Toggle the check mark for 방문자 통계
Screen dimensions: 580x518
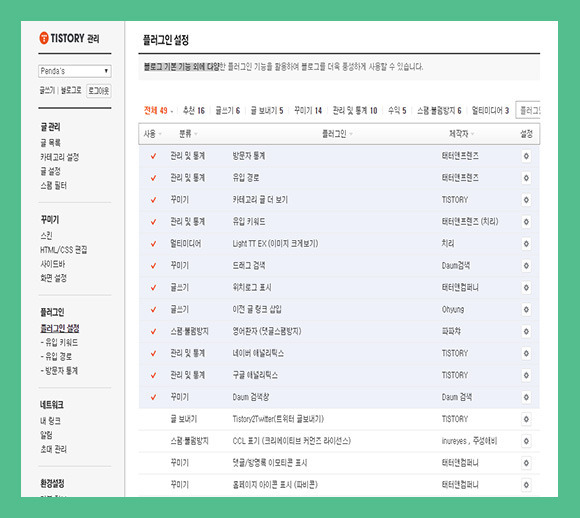[153, 156]
